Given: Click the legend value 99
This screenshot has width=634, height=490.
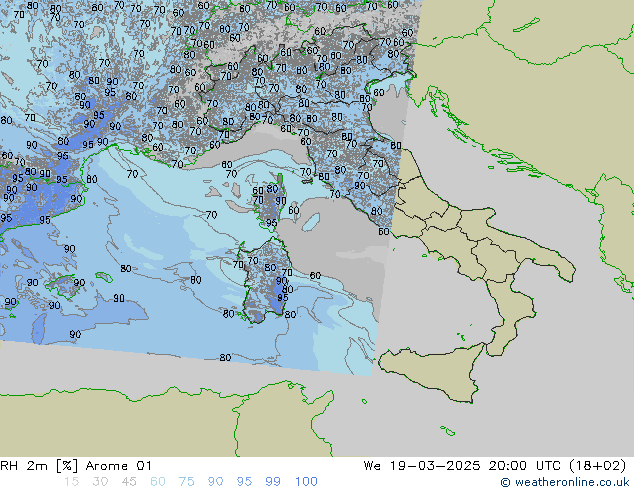Looking at the screenshot, I should (273, 482).
